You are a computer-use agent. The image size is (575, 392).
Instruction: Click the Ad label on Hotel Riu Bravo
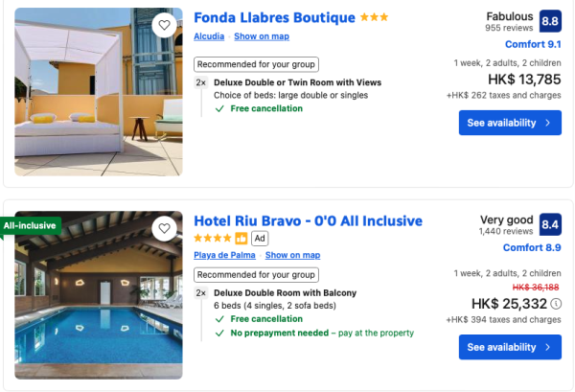click(260, 239)
